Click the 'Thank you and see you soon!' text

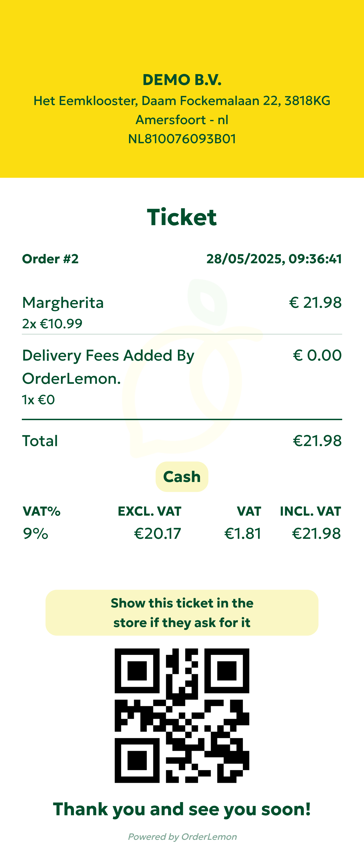coord(182,809)
